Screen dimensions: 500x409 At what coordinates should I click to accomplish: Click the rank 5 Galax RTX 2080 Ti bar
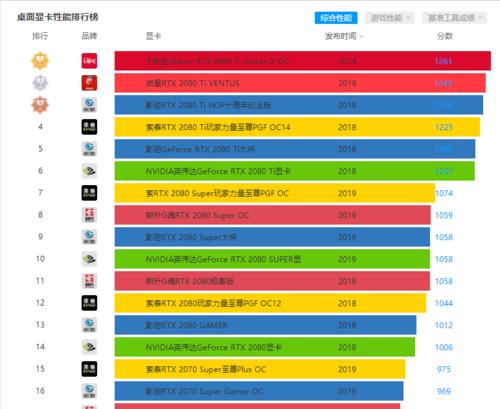pos(295,149)
